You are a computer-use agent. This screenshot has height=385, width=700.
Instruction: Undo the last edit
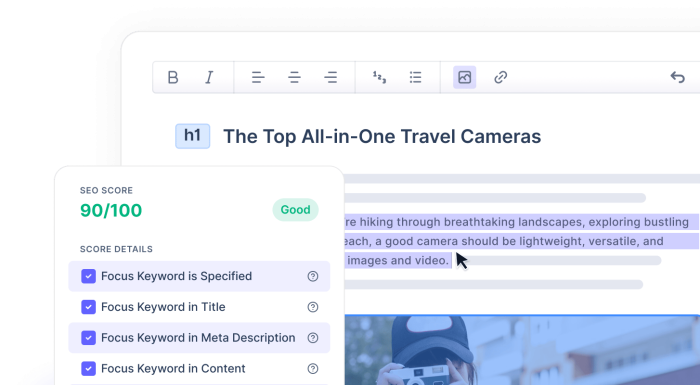pyautogui.click(x=678, y=77)
